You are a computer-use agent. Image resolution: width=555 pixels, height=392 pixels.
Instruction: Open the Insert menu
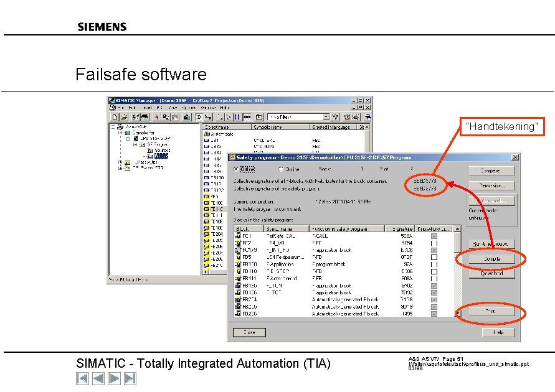click(147, 108)
